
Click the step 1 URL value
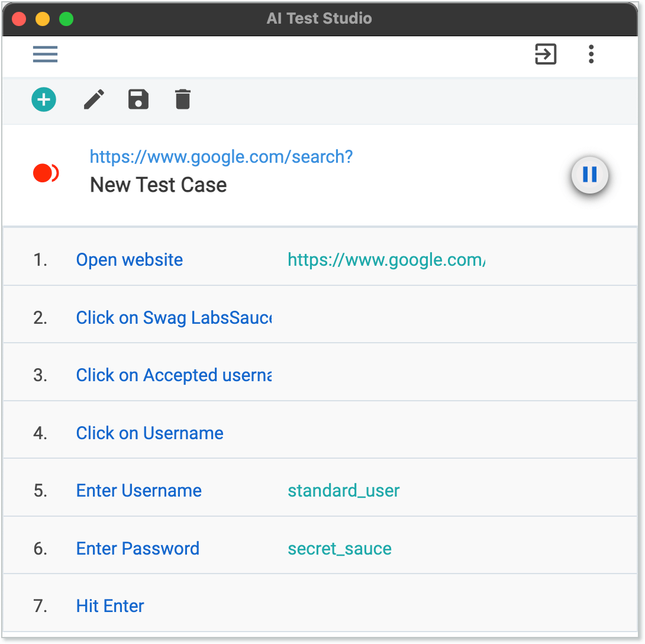point(386,259)
